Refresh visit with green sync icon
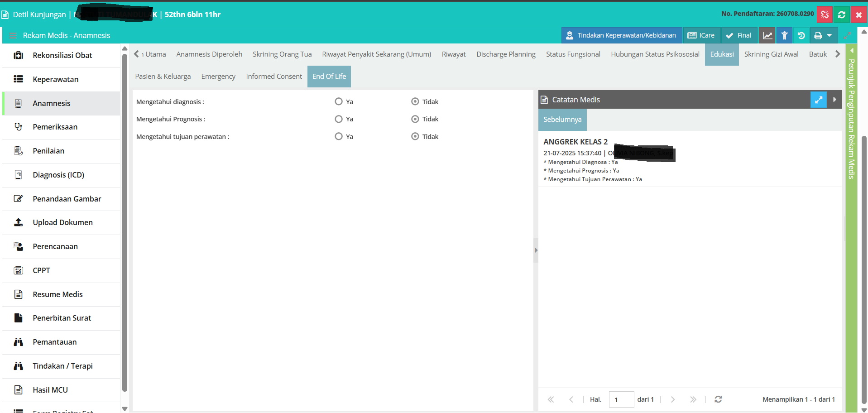This screenshot has height=413, width=868. pyautogui.click(x=842, y=14)
